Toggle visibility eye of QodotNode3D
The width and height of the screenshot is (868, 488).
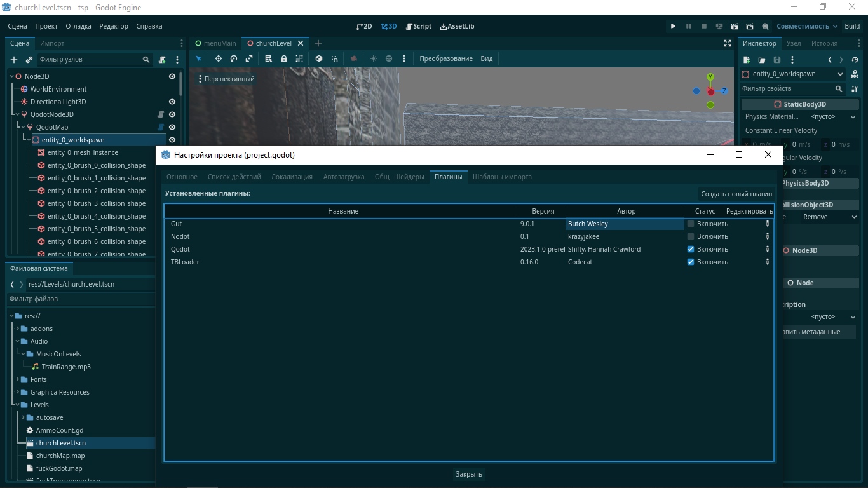[x=172, y=114]
